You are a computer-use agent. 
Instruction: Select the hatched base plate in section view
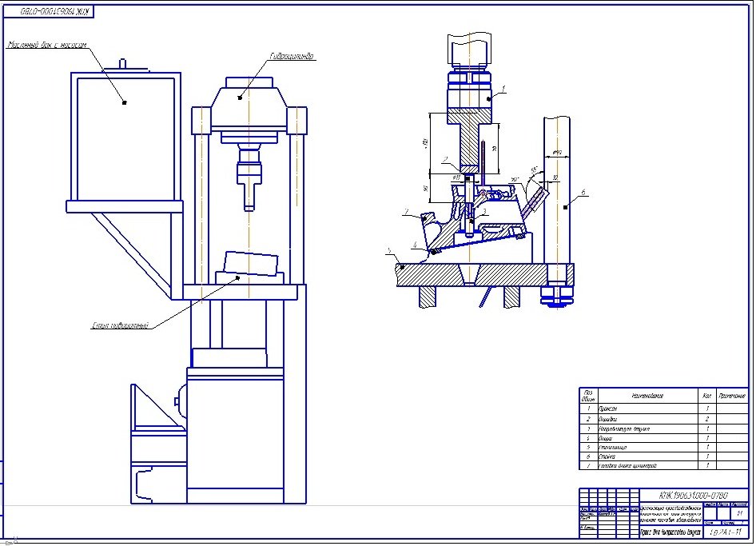pos(479,274)
